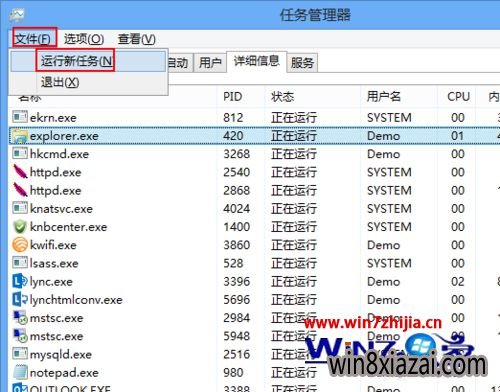This screenshot has height=392, width=500.
Task: Switch to the 详细信息 tab
Action: (x=256, y=61)
